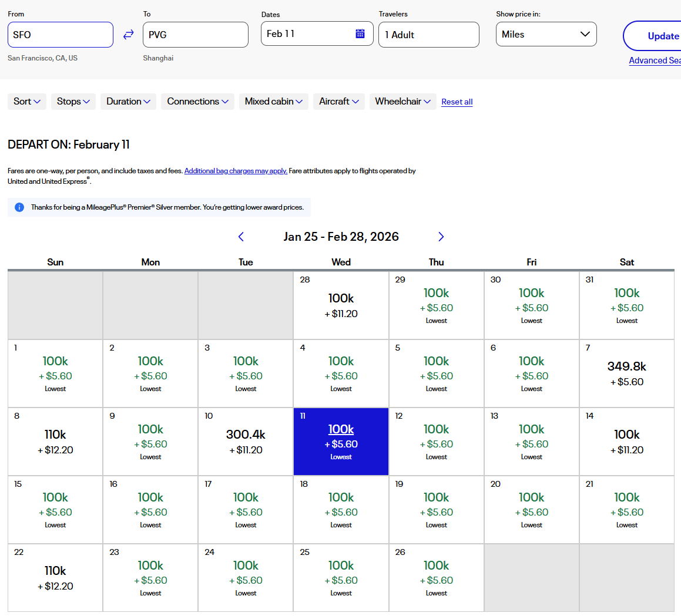
Task: Swap origin and destination airports icon
Action: tap(128, 35)
